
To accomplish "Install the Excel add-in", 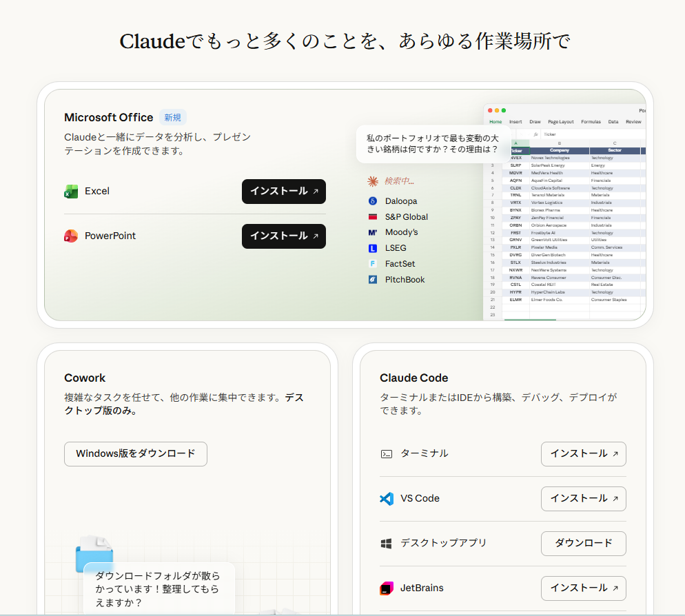I will click(283, 192).
